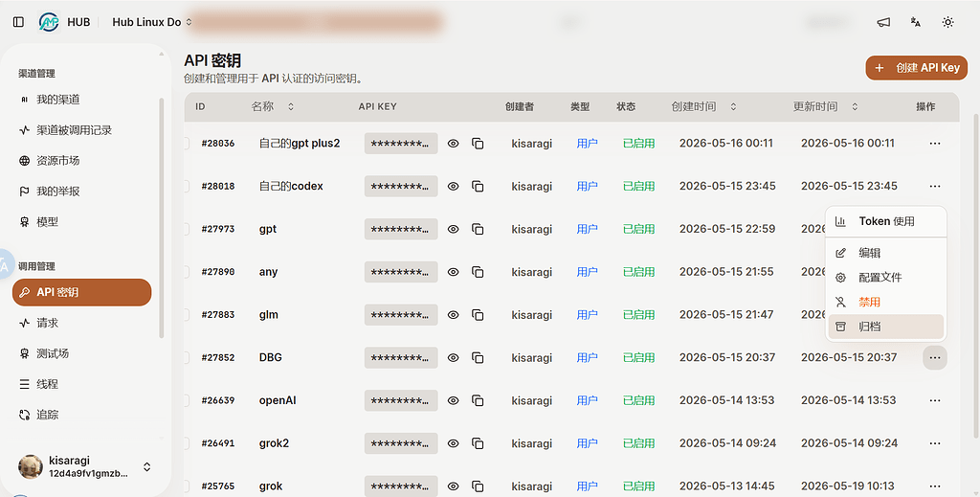Open actions menu for 自己的gpt plus2

[x=935, y=143]
